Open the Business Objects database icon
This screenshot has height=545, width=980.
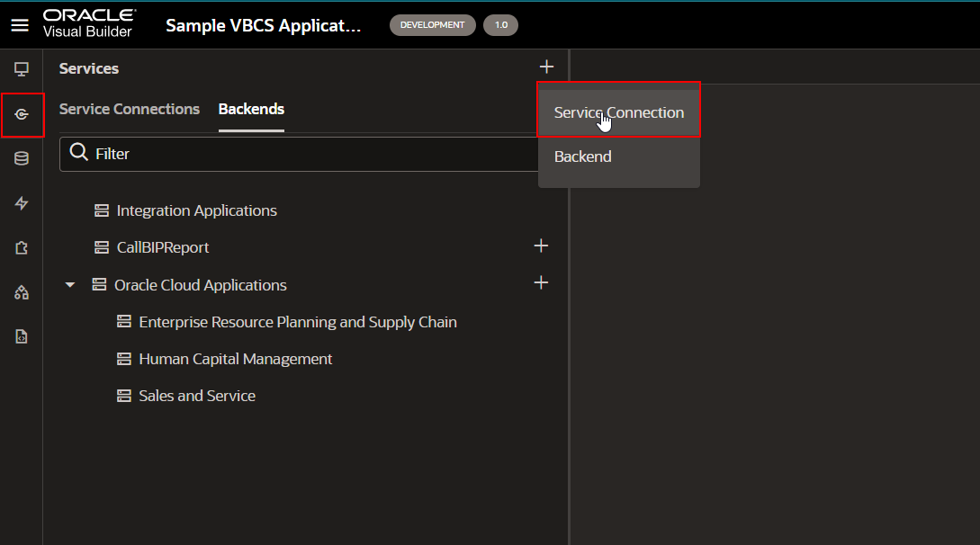pyautogui.click(x=22, y=158)
